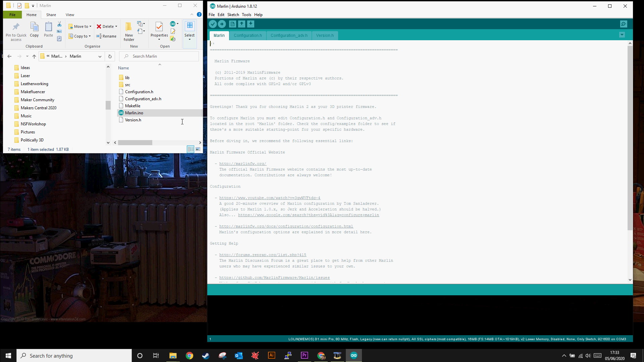The height and width of the screenshot is (362, 644).
Task: Open Premiere Pro from the taskbar
Action: [304, 355]
